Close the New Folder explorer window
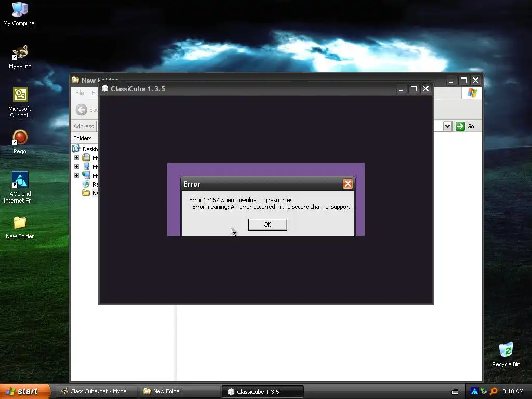 (476, 81)
